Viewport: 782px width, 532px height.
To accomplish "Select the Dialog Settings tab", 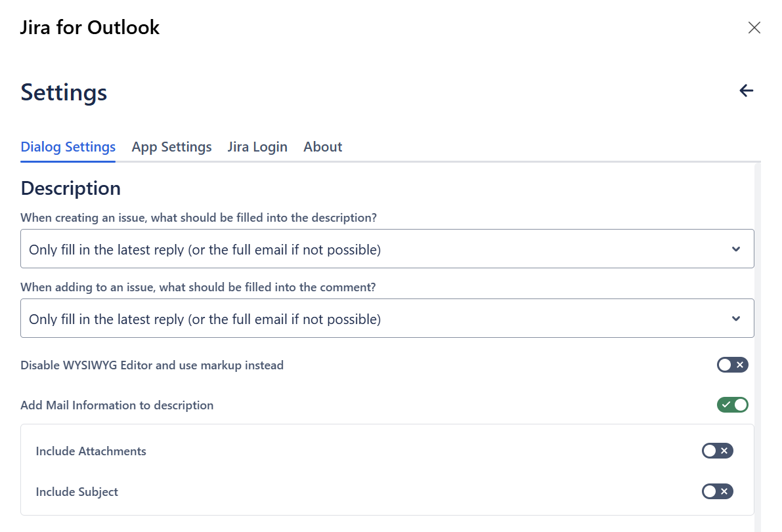I will 68,147.
